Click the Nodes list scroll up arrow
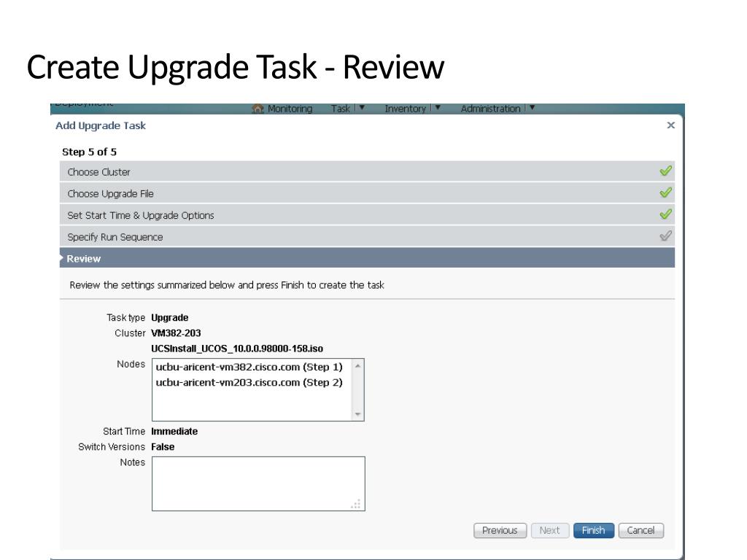The height and width of the screenshot is (560, 747). pyautogui.click(x=357, y=366)
